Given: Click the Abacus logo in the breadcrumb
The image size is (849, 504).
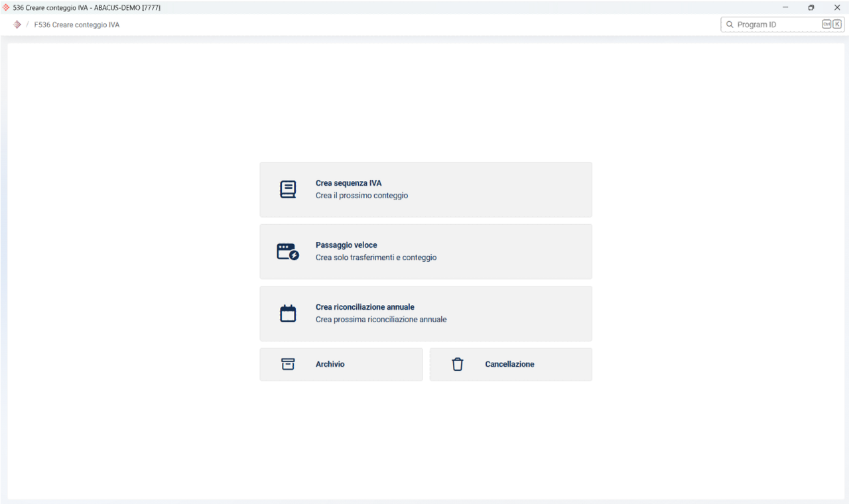Looking at the screenshot, I should (17, 25).
